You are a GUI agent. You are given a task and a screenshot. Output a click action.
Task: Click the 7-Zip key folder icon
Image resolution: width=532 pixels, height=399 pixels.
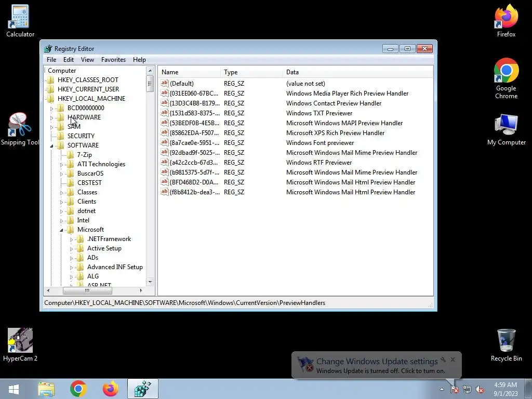click(x=71, y=155)
